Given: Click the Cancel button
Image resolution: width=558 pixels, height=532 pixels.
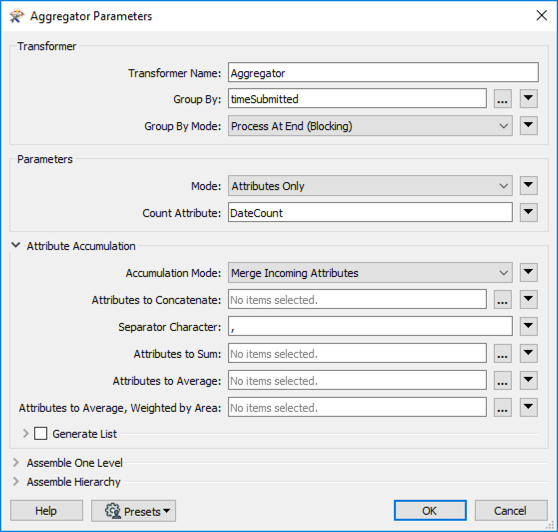Looking at the screenshot, I should tap(511, 510).
